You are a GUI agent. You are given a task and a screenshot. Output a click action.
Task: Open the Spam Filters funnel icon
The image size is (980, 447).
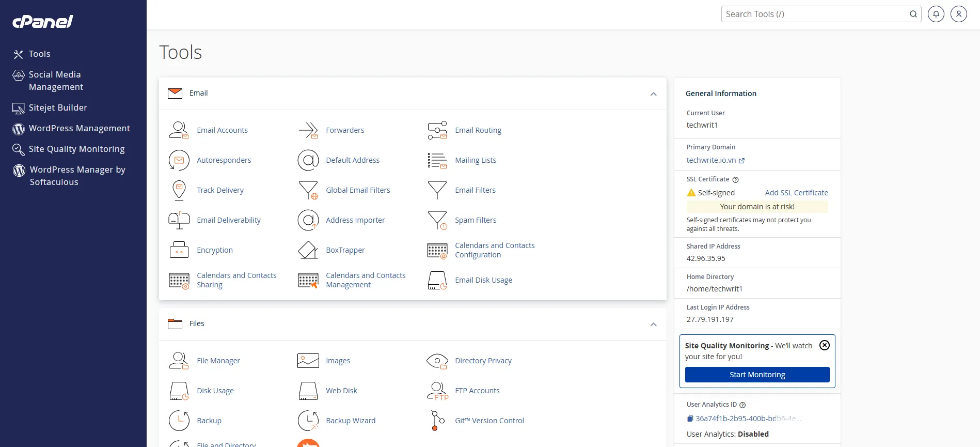tap(437, 220)
